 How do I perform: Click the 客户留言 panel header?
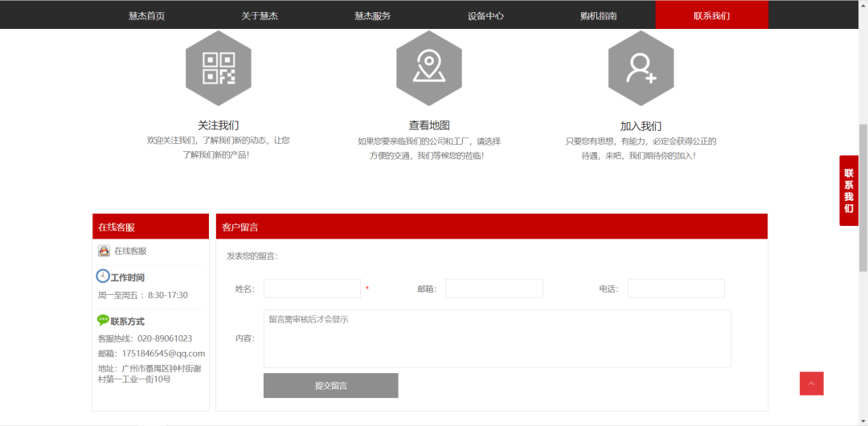pyautogui.click(x=492, y=227)
